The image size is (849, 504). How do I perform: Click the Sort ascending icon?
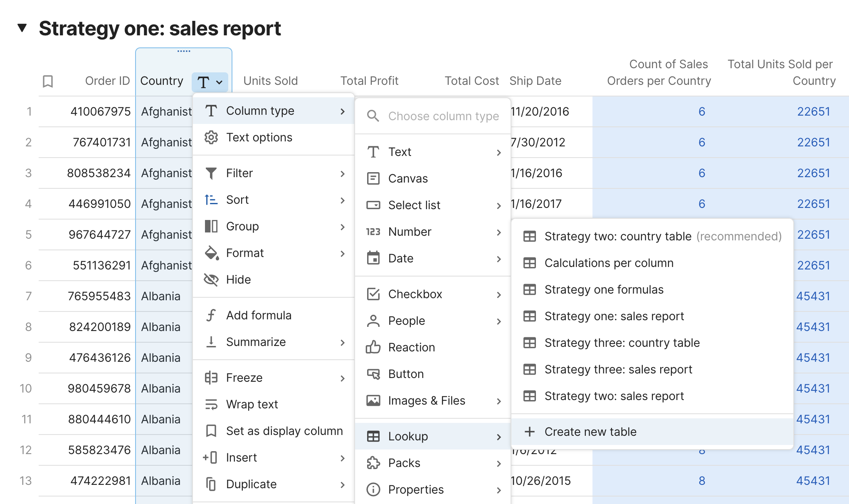(x=211, y=200)
